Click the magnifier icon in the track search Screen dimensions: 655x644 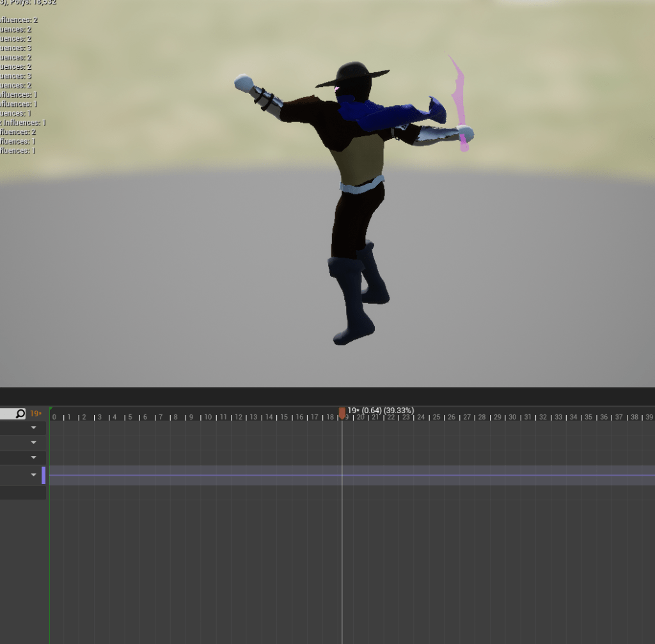[x=20, y=414]
